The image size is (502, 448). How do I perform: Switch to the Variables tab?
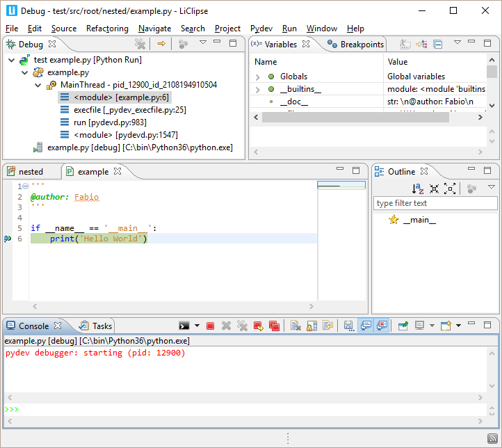click(x=281, y=45)
